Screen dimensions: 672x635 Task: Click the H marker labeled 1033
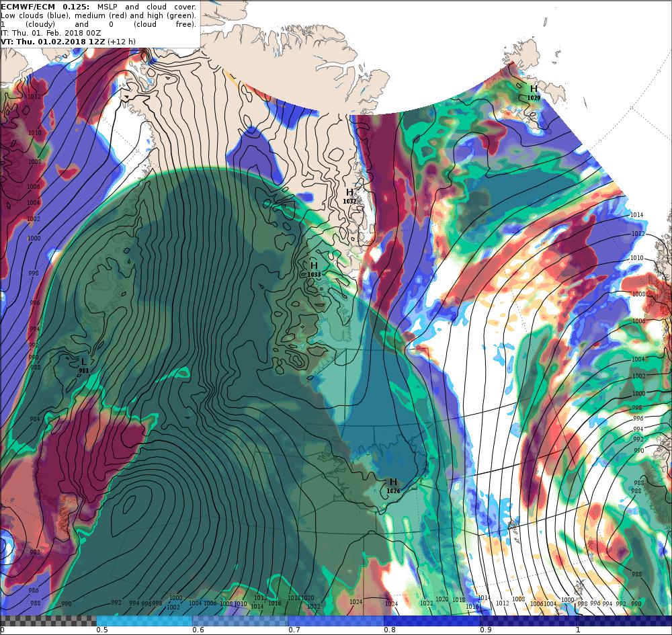click(x=314, y=269)
